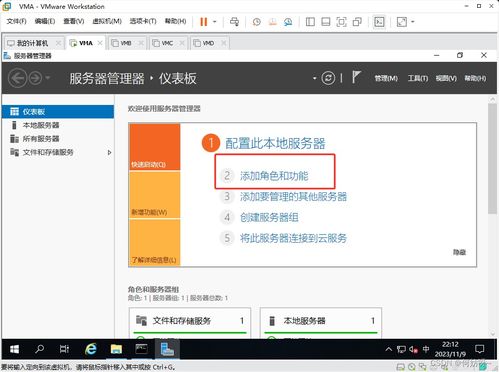This screenshot has height=372, width=499.
Task: Open the 查看(V) menu in VMware
Action: click(x=74, y=21)
